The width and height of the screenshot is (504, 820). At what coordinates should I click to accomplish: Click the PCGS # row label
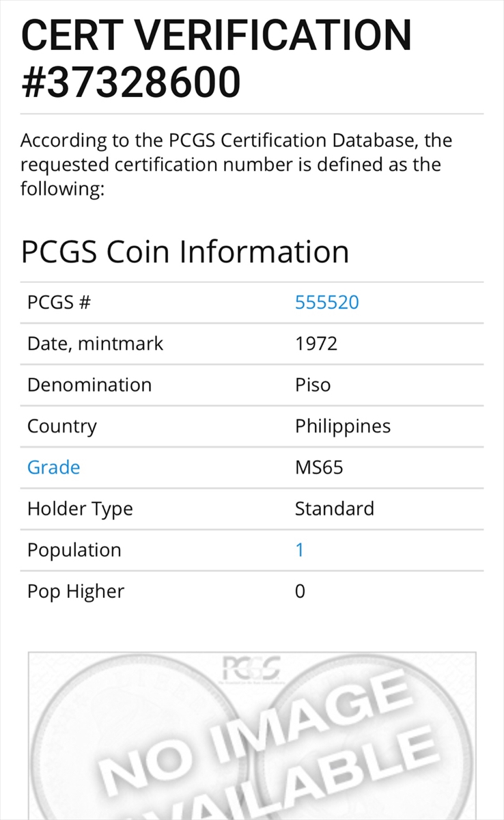[x=59, y=302]
